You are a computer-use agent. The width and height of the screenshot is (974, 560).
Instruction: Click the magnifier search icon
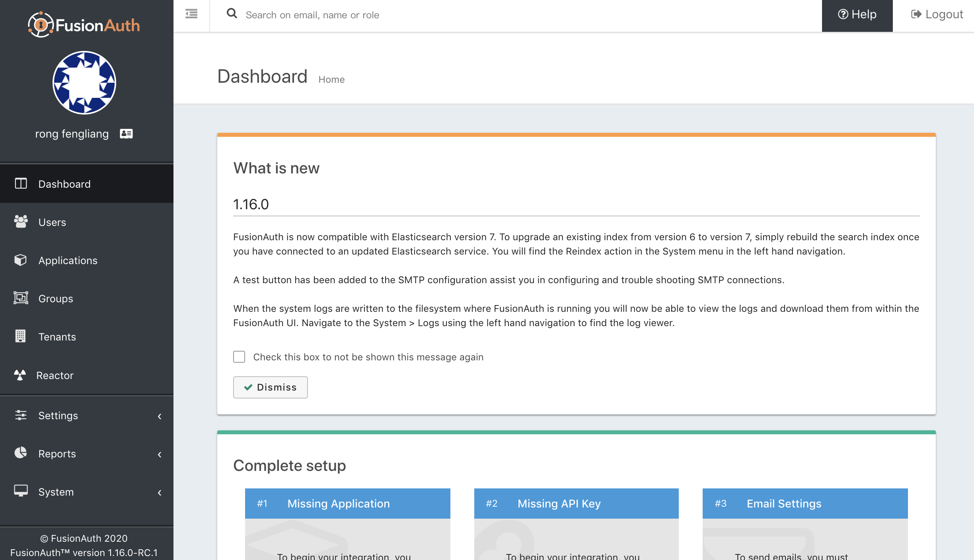(232, 14)
